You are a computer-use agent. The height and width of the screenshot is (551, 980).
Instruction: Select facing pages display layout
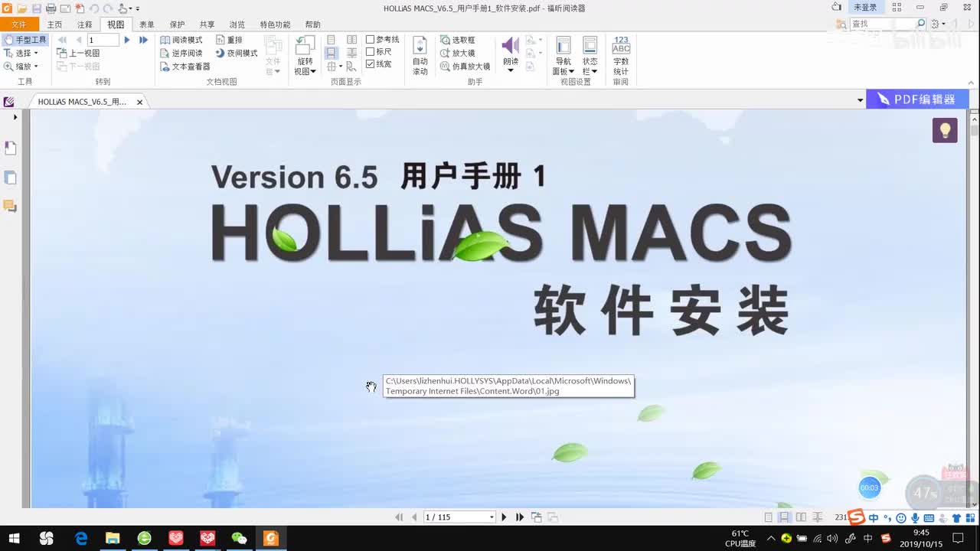pyautogui.click(x=351, y=40)
